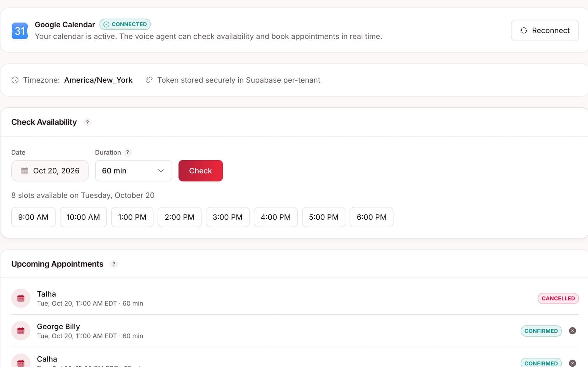Click the clock icon beside Timezone
The width and height of the screenshot is (588, 367).
pyautogui.click(x=15, y=80)
